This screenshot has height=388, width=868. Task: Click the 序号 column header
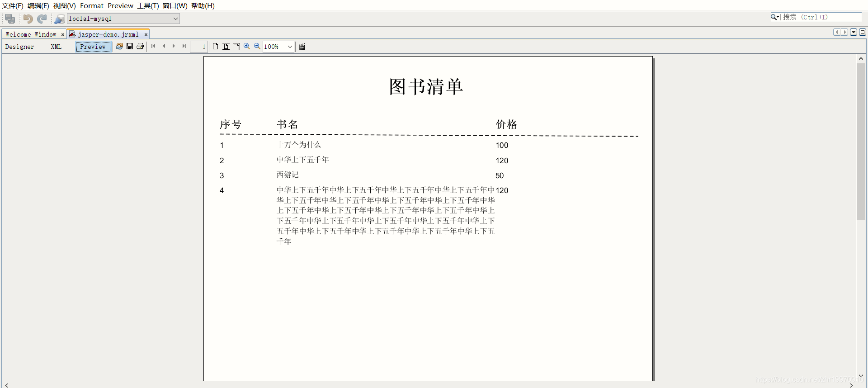click(231, 124)
